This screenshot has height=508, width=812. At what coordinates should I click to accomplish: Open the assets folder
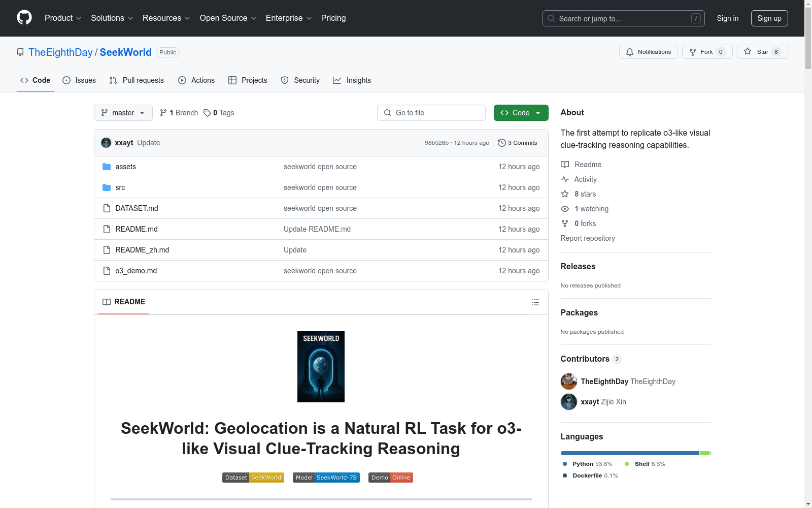pos(125,167)
